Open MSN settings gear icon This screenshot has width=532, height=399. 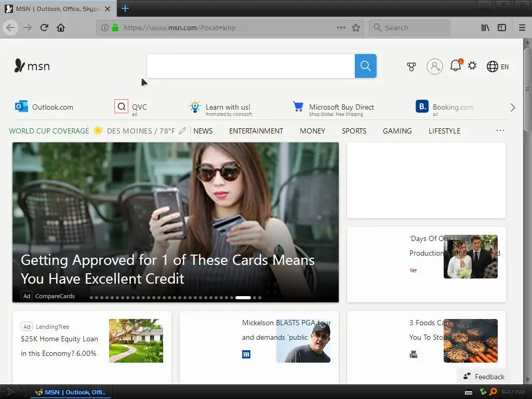(472, 65)
